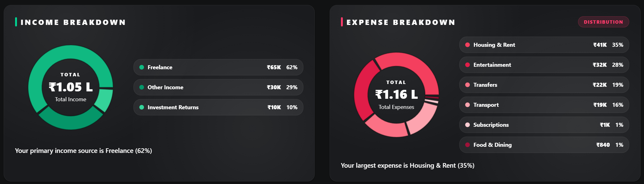Click the Investment Returns legend dot
Image resolution: width=644 pixels, height=184 pixels.
point(142,107)
